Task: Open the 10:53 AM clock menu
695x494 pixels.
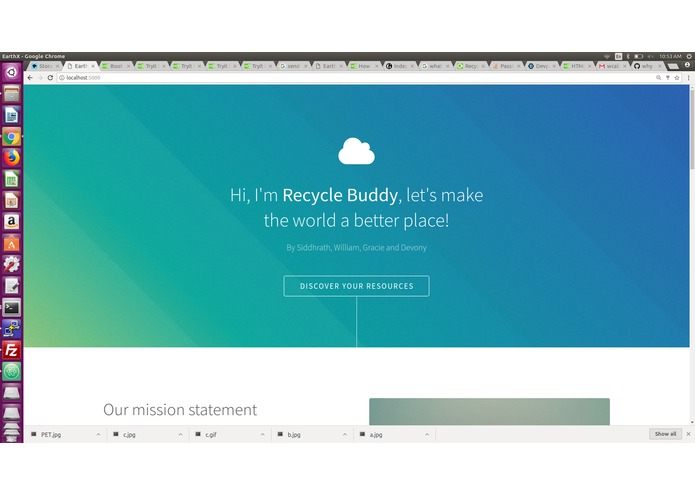Action: click(x=670, y=56)
